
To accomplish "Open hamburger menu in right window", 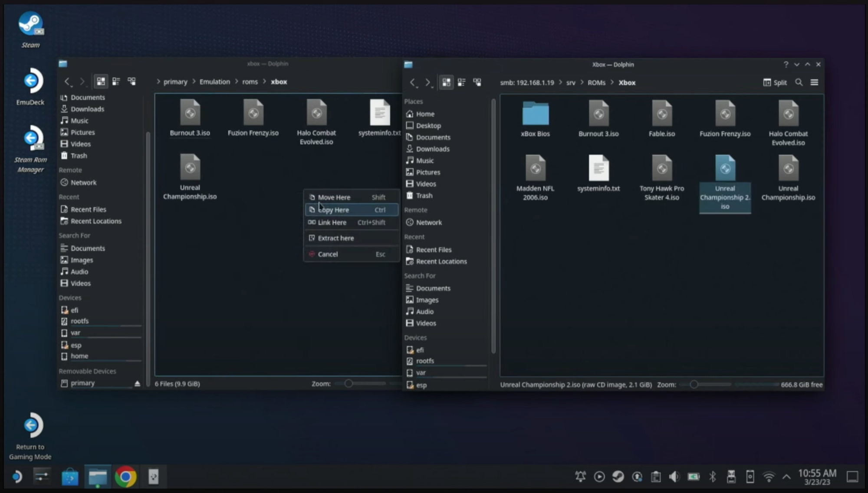I will (814, 82).
